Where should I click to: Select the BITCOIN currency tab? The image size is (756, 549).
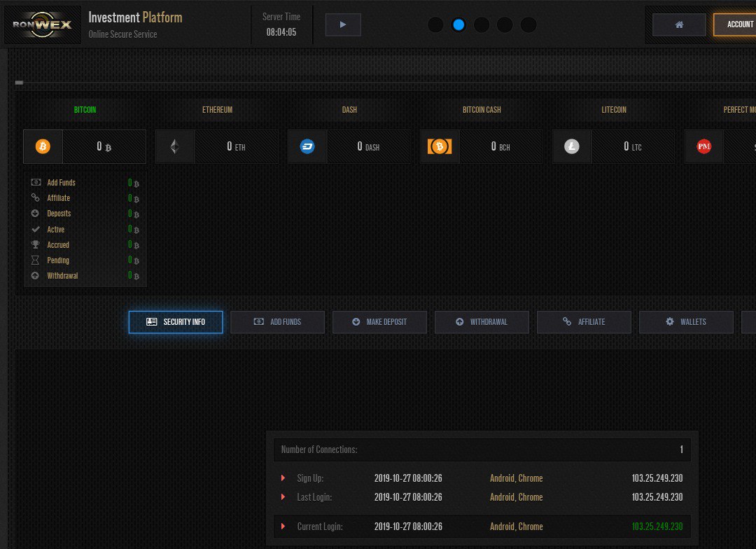tap(85, 109)
